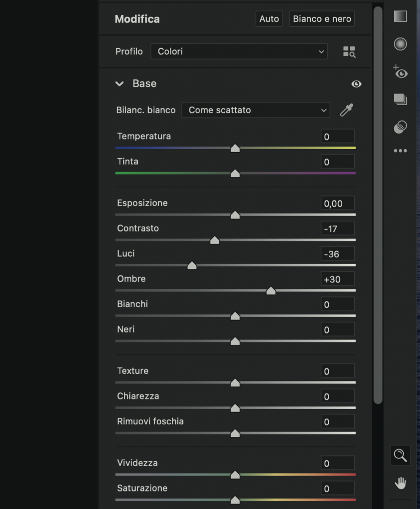Click the panel's vertical scrollbar
Screen dimensions: 420x509
click(x=378, y=205)
